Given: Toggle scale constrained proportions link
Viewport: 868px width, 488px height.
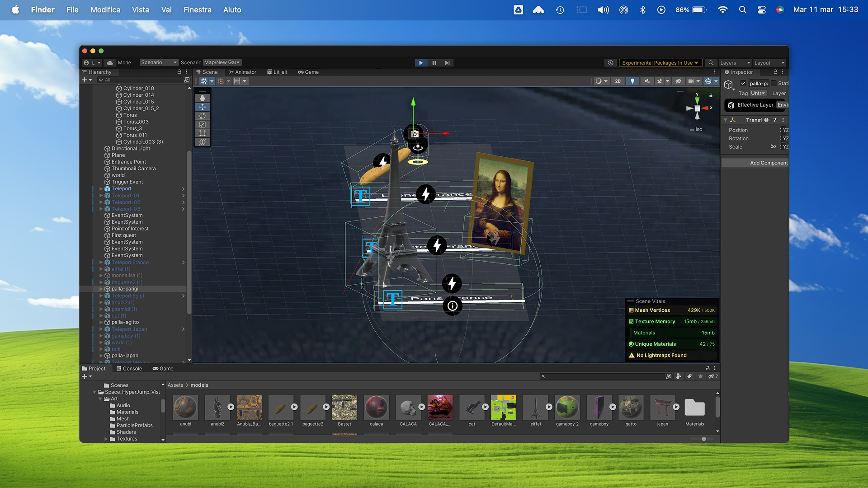Looking at the screenshot, I should tap(773, 147).
